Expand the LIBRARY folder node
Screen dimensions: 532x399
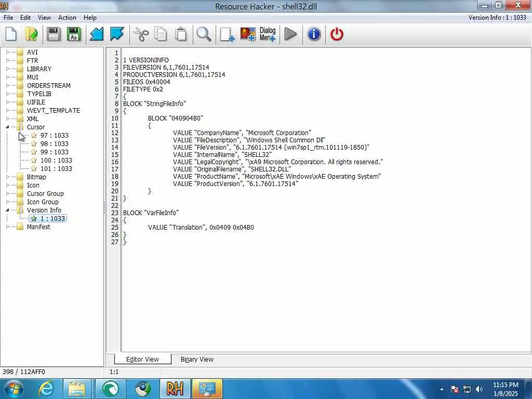click(x=7, y=69)
